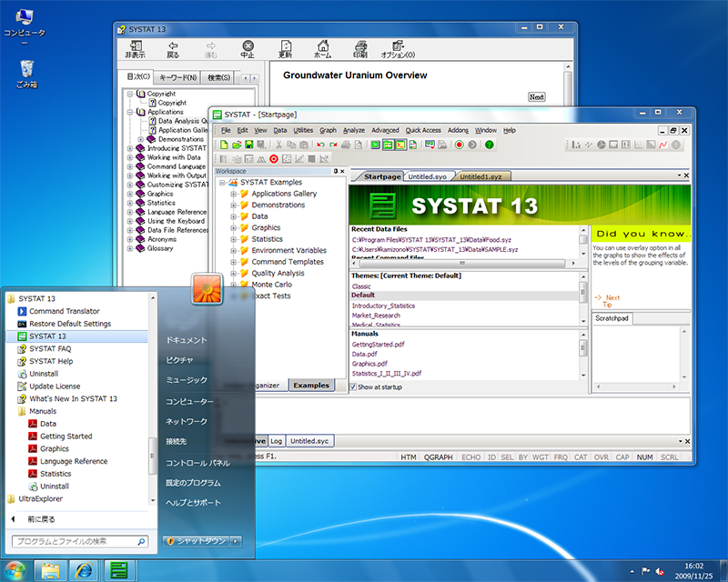Click the globe map graph icon
The image size is (728, 582).
tap(676, 145)
